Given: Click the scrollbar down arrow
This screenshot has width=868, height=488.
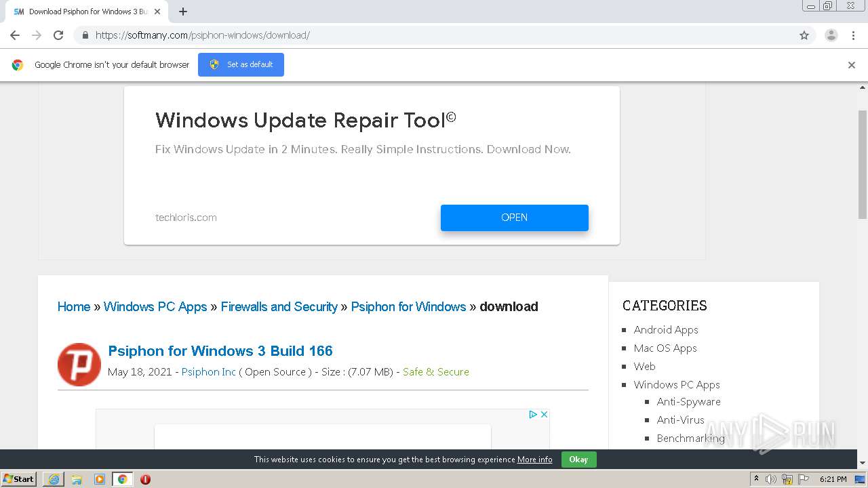Looking at the screenshot, I should 863,464.
